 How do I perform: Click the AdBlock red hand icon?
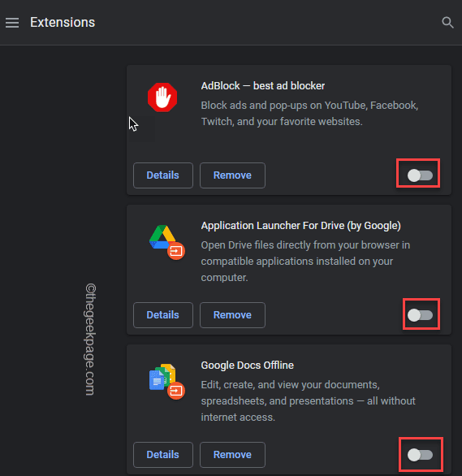pyautogui.click(x=162, y=97)
